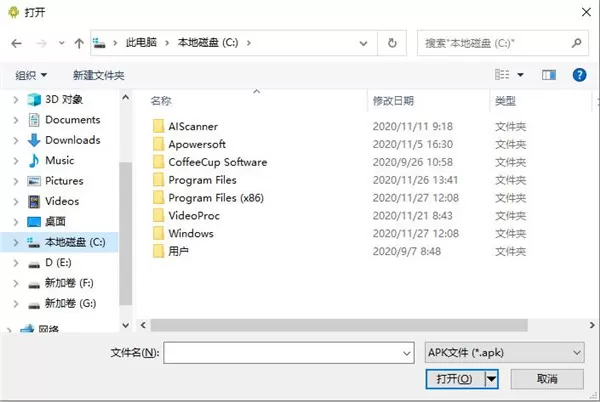The width and height of the screenshot is (600, 402).
Task: Click 新建文件夹 button
Action: pos(99,75)
